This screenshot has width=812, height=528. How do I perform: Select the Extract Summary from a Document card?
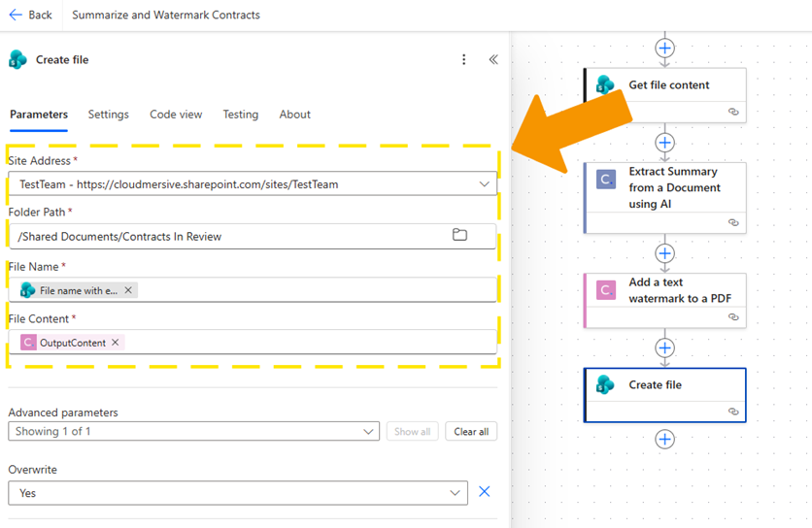(665, 198)
